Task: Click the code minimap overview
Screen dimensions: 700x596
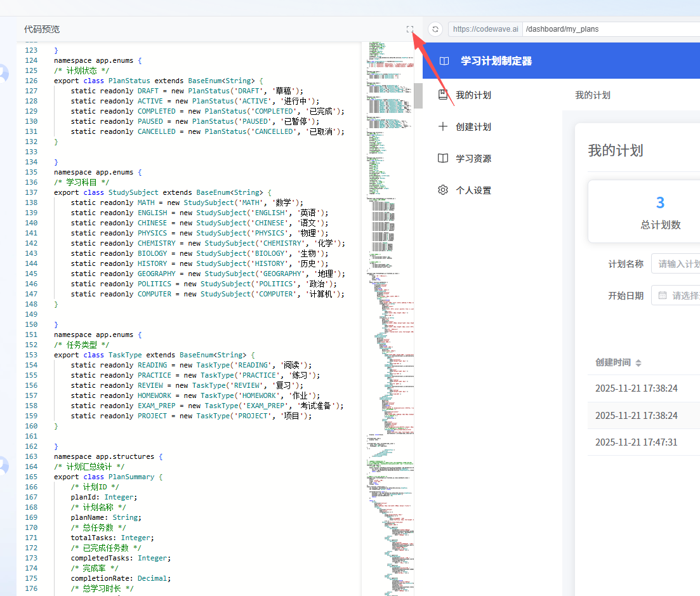Action: pos(390,319)
